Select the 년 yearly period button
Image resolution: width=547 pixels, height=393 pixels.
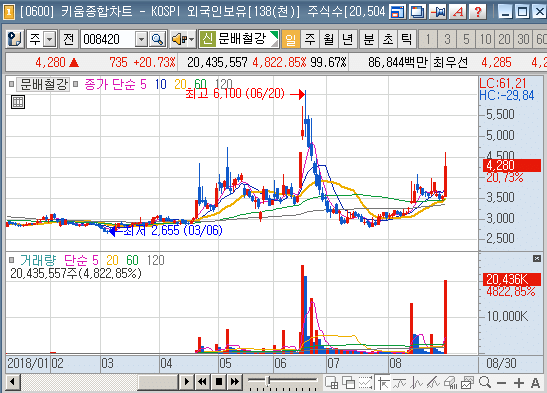click(347, 39)
